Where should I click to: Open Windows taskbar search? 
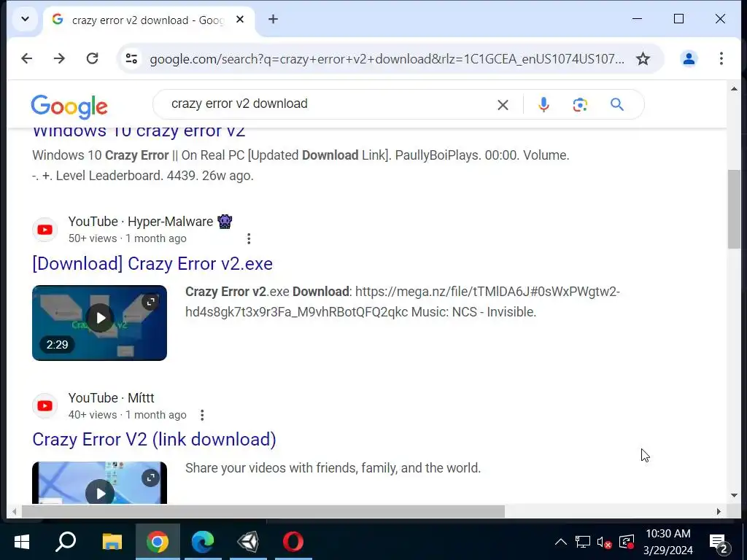pos(66,542)
